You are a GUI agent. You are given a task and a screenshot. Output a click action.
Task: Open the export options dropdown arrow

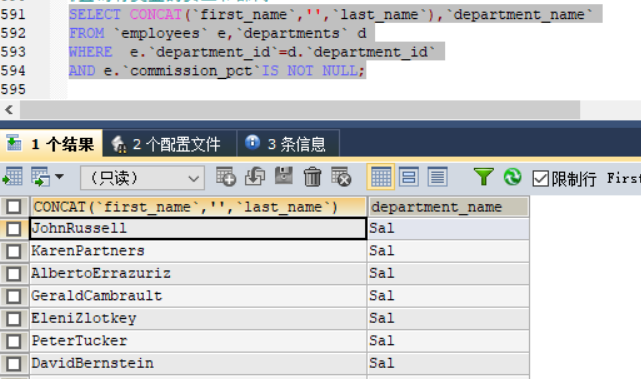coord(59,177)
